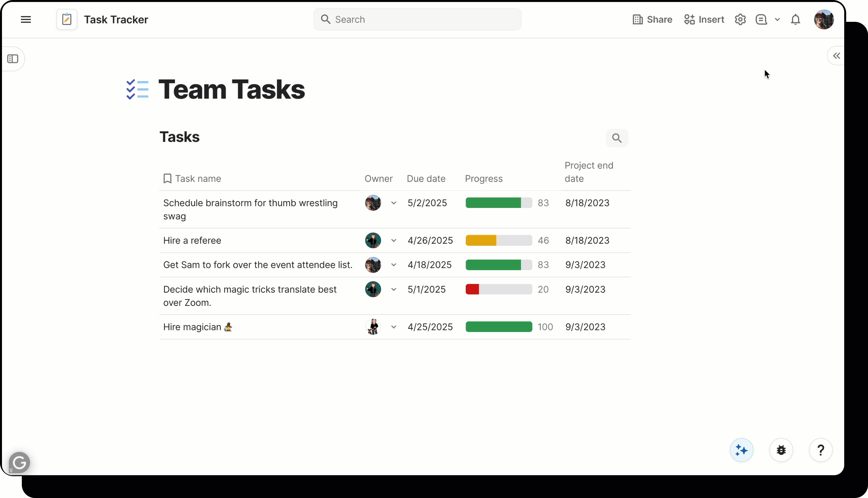Image resolution: width=868 pixels, height=498 pixels.
Task: Report a bug using the bug icon
Action: 781,450
